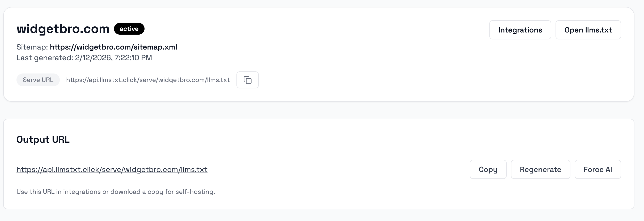Viewport: 644px width, 221px height.
Task: Regenerate the llms.txt output
Action: (540, 169)
